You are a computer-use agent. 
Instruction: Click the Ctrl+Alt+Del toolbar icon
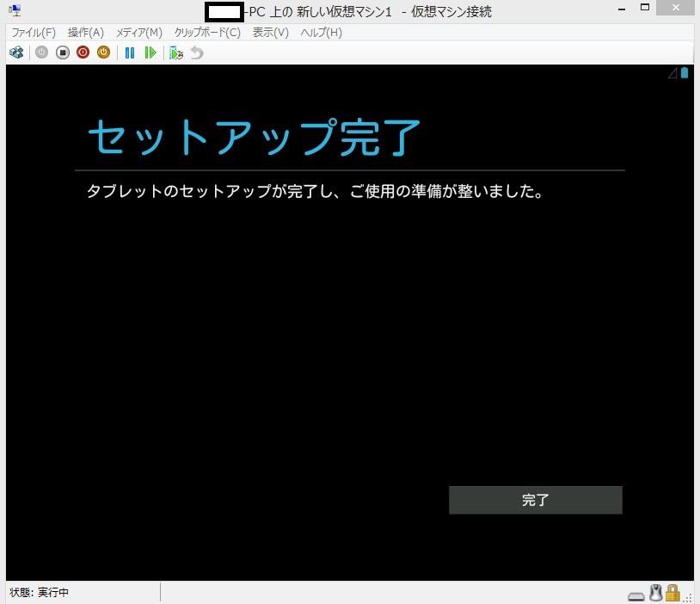click(16, 52)
